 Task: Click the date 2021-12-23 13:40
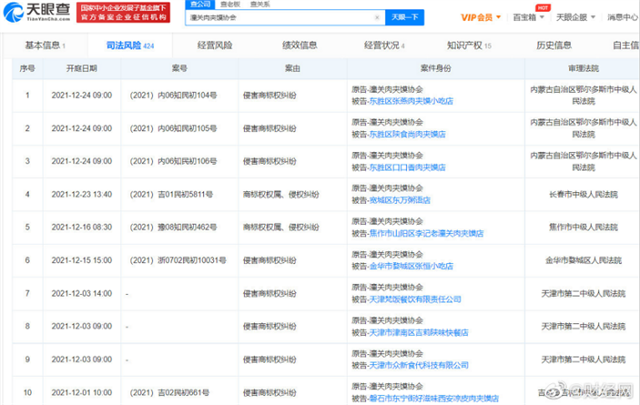(x=82, y=194)
